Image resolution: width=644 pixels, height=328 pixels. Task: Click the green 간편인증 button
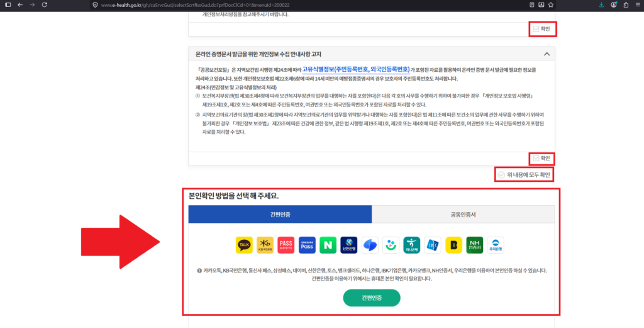(x=372, y=298)
